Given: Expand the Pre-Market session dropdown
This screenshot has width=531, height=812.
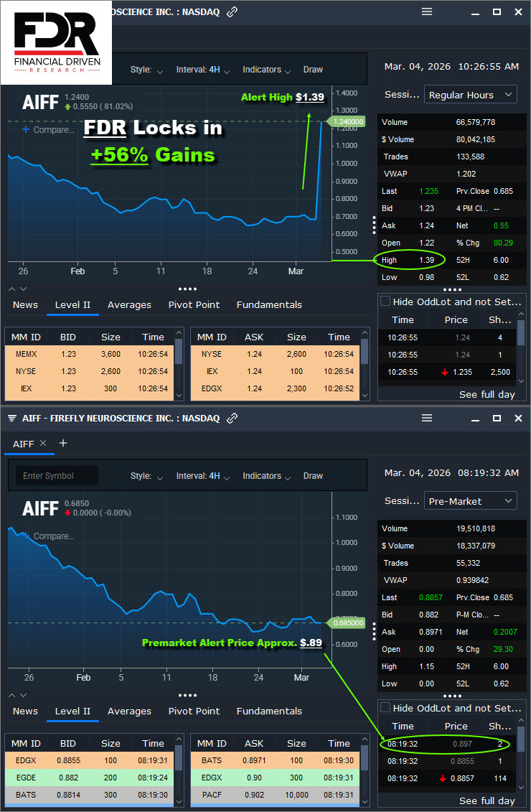Looking at the screenshot, I should pos(470,501).
